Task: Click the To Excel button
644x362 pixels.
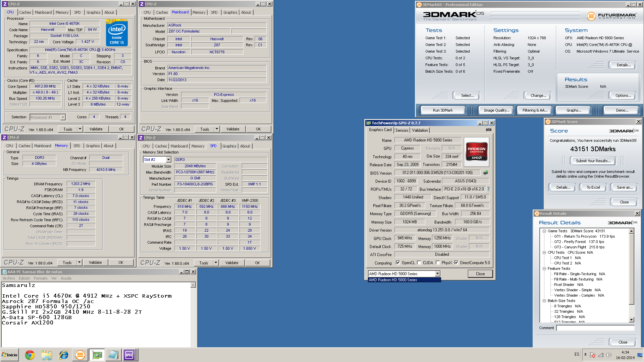Action: pos(593,187)
